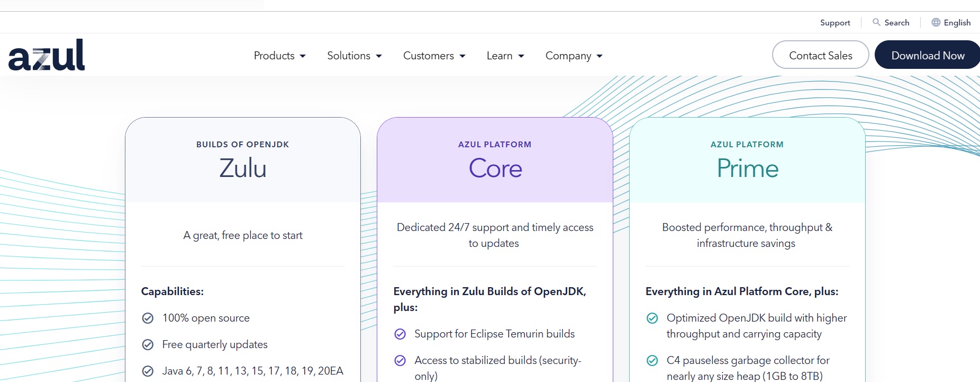Click the Contact Sales button

click(x=820, y=55)
